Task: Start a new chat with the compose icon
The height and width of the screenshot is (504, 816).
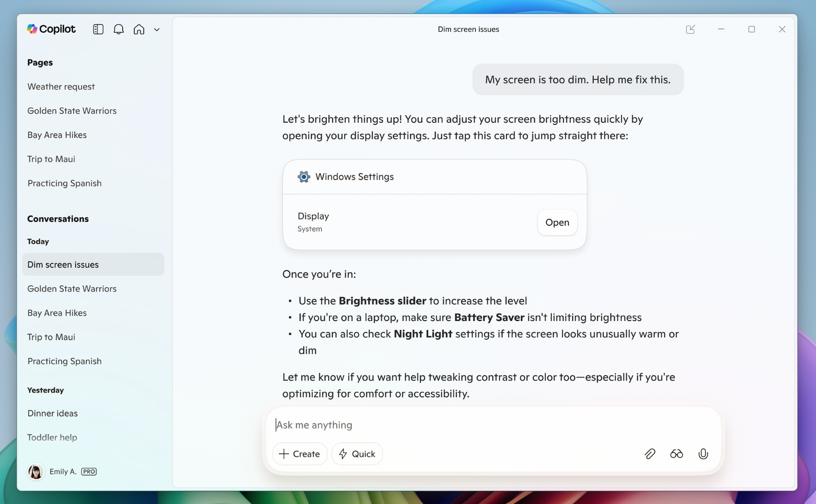Action: point(690,29)
